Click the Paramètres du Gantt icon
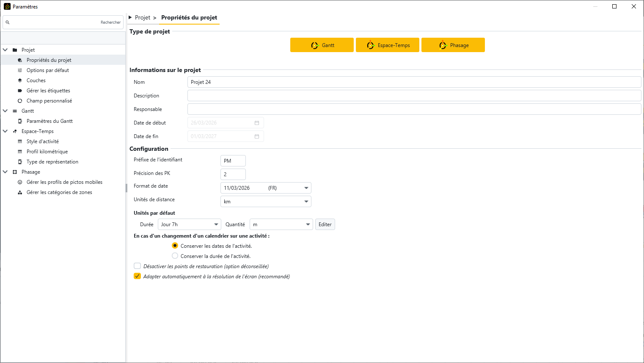This screenshot has height=363, width=644. click(x=20, y=121)
